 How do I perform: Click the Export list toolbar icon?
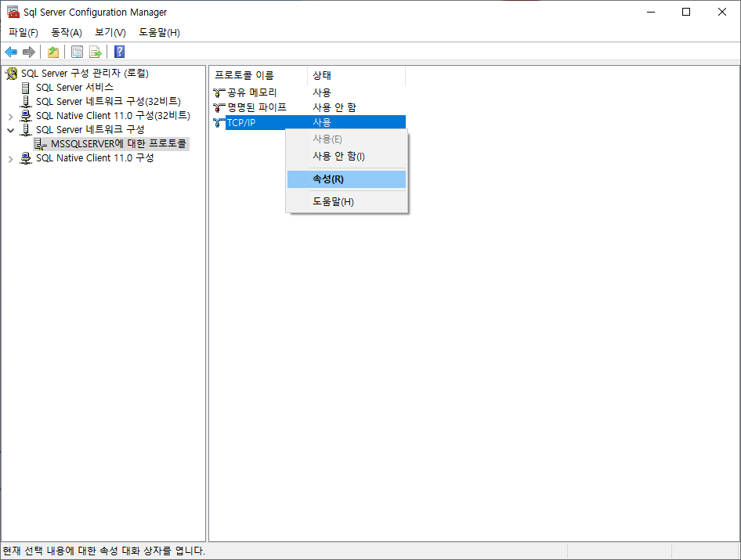pyautogui.click(x=96, y=52)
